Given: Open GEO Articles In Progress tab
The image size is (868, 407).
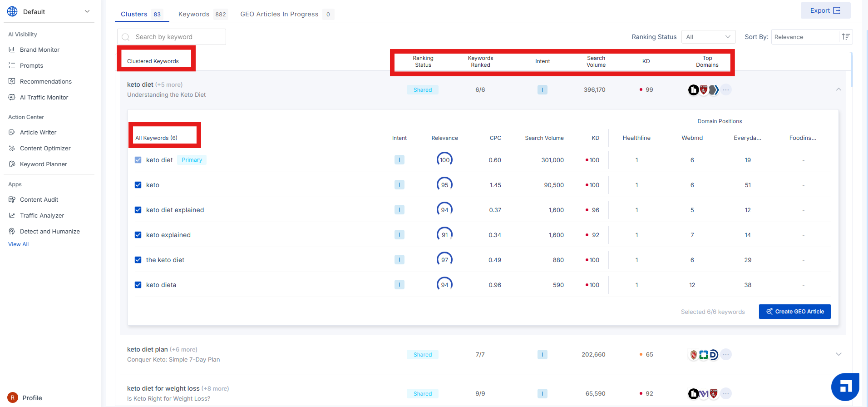Looking at the screenshot, I should [286, 14].
